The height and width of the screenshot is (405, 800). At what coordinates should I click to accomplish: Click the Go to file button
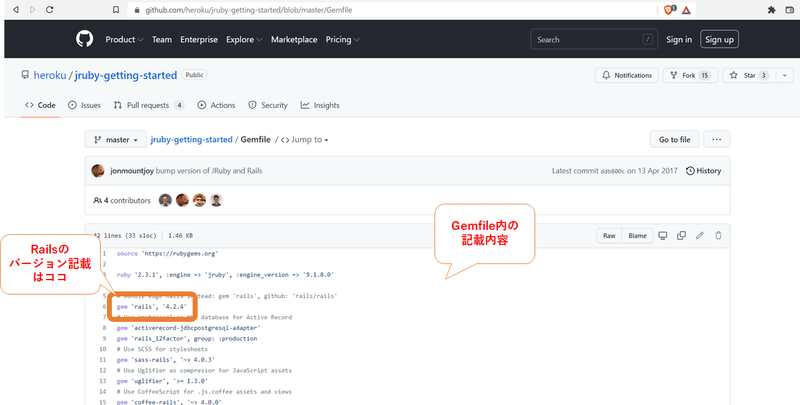[x=674, y=139]
